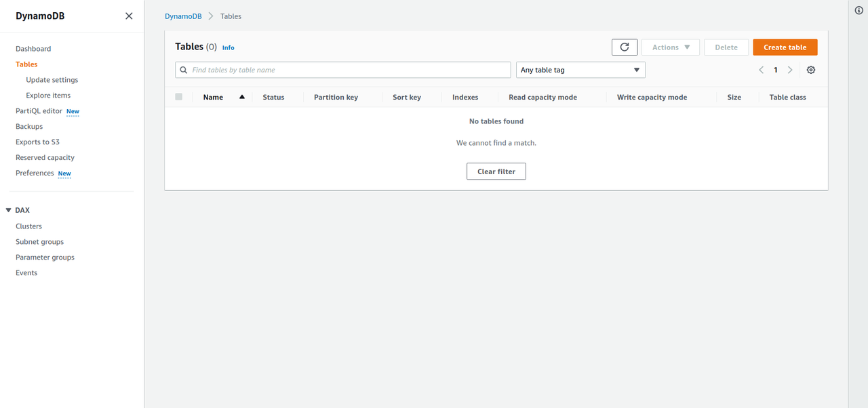The height and width of the screenshot is (408, 868).
Task: Click the refresh tables icon button
Action: point(625,47)
